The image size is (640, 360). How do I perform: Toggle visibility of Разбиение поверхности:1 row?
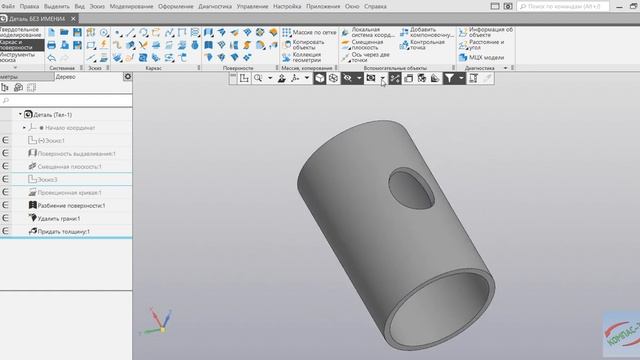tap(5, 205)
